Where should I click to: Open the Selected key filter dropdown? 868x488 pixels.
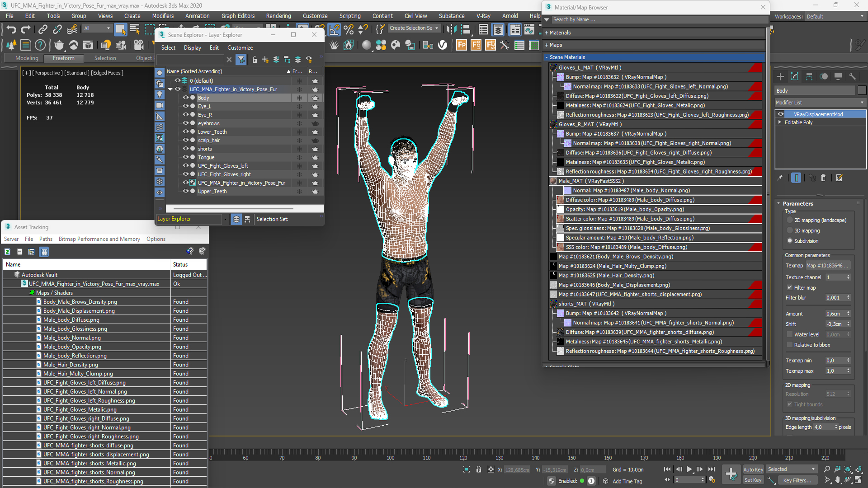(x=791, y=469)
